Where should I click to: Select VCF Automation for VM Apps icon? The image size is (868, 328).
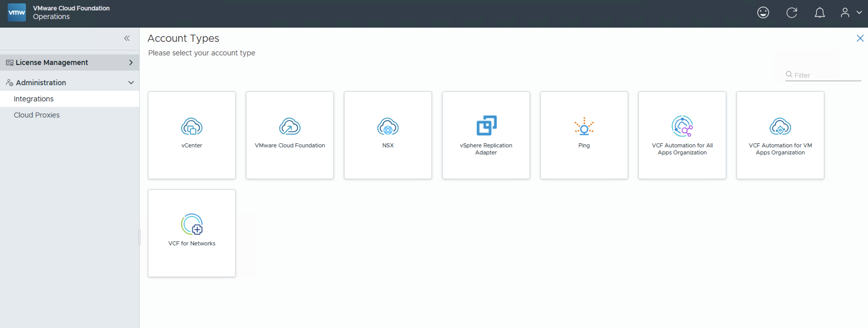tap(780, 126)
